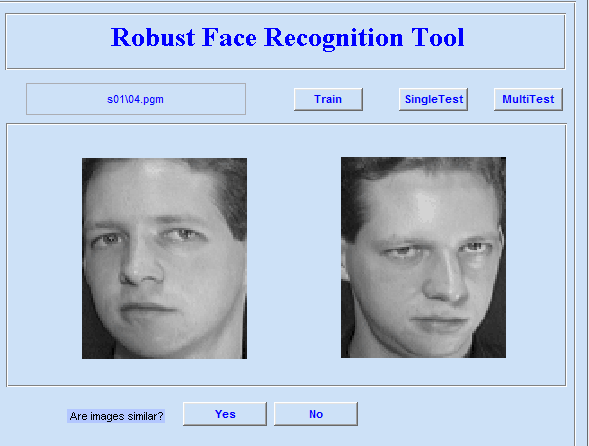Start the MultiTest button
589x446 pixels.
pos(528,99)
